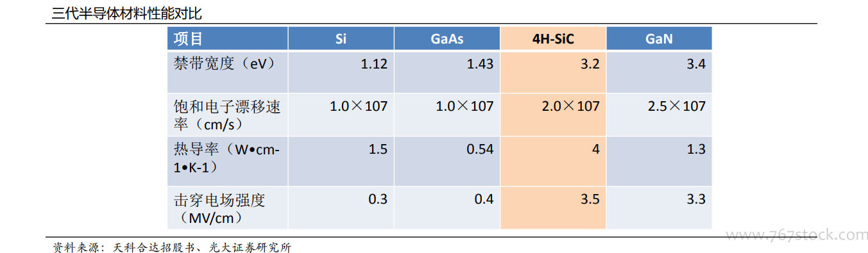This screenshot has width=868, height=253.
Task: Click the Si bandgap value 1.12
Action: tap(374, 63)
